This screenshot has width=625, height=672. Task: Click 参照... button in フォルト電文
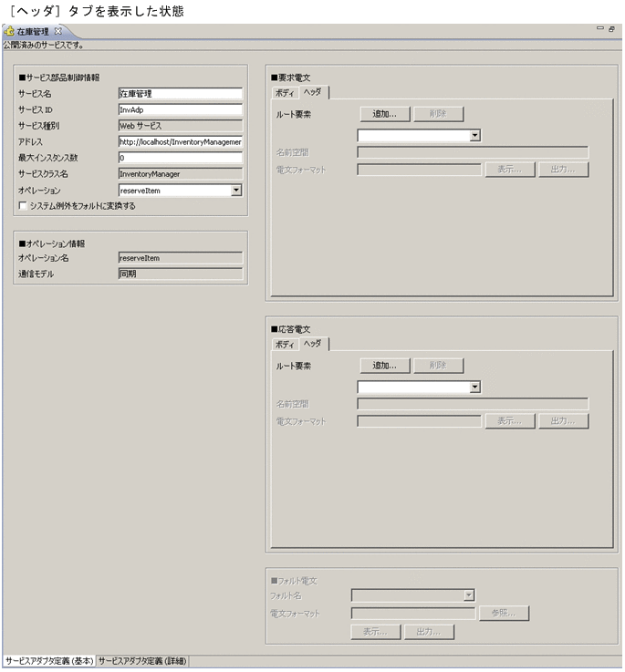coord(504,613)
